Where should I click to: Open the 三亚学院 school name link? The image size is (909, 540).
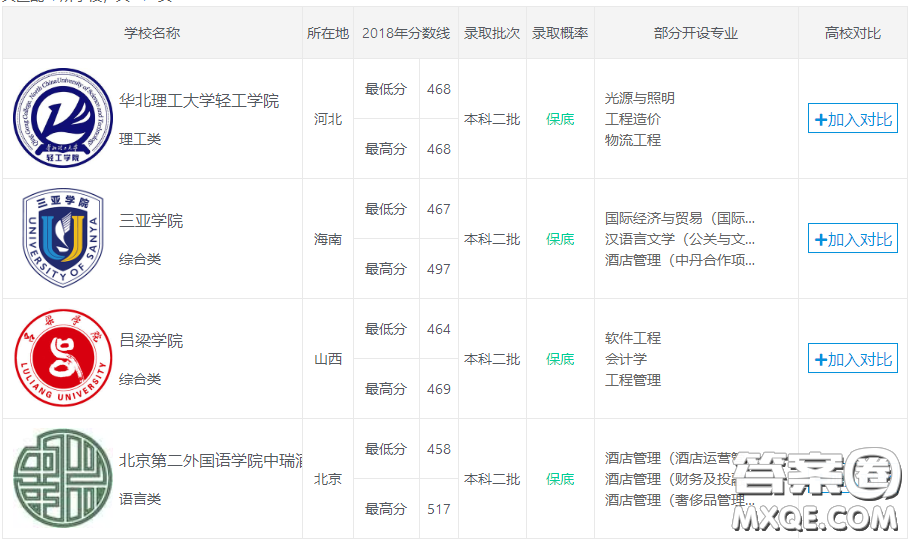(x=151, y=221)
